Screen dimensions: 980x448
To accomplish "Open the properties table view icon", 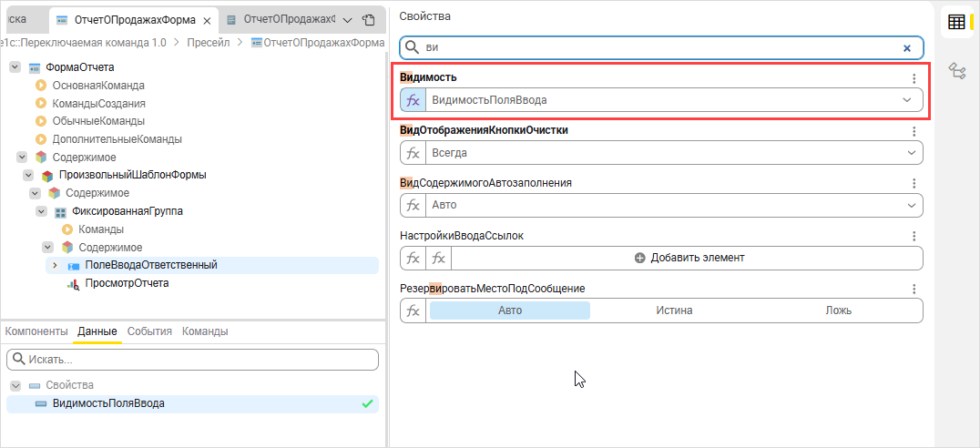I will pyautogui.click(x=956, y=22).
